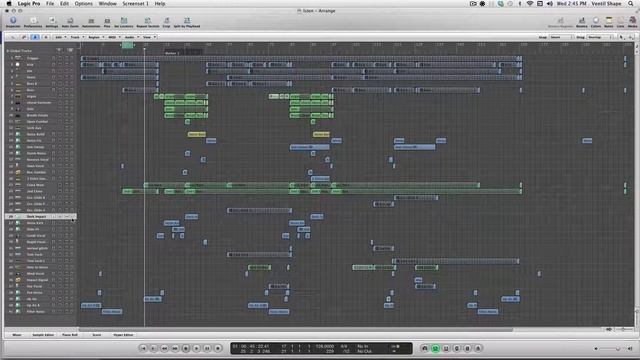Click the Forward transport button
Screen dimensions: 640x360
click(175, 348)
